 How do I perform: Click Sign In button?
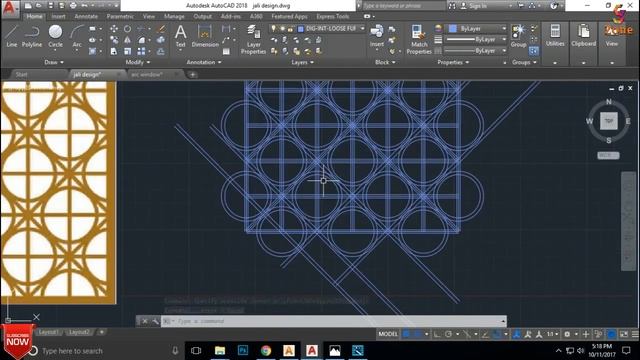(x=474, y=6)
